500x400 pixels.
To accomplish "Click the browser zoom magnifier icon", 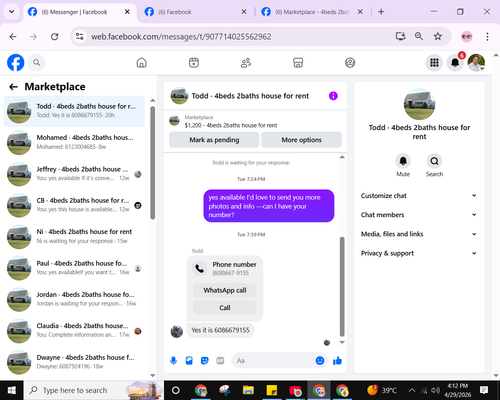I will (x=419, y=36).
